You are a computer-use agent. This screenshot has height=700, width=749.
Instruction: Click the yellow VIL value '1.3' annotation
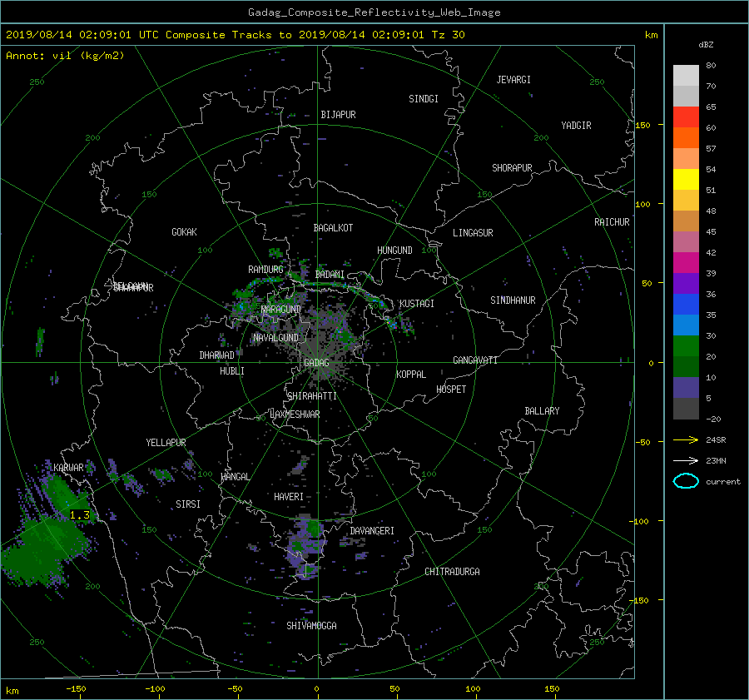pos(80,514)
